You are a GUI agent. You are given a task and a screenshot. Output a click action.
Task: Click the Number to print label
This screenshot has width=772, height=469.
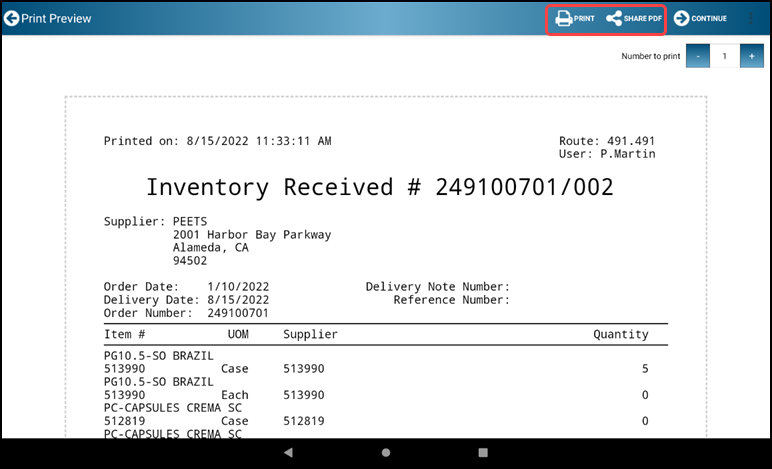click(650, 56)
